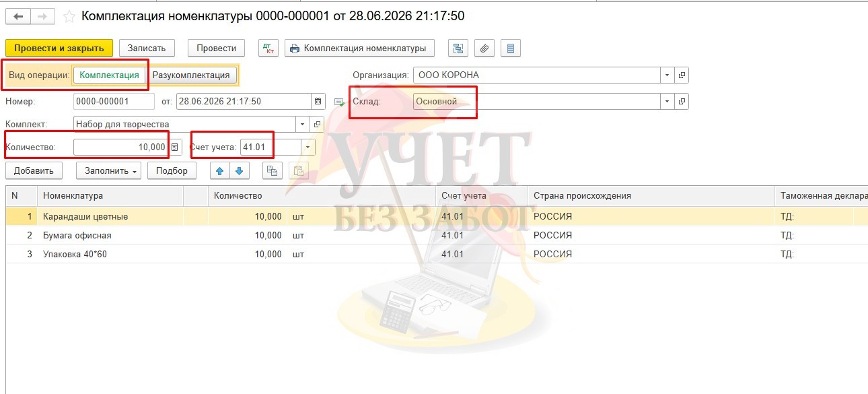The image size is (868, 394).
Task: Copy rows using the copy icon
Action: click(x=272, y=170)
